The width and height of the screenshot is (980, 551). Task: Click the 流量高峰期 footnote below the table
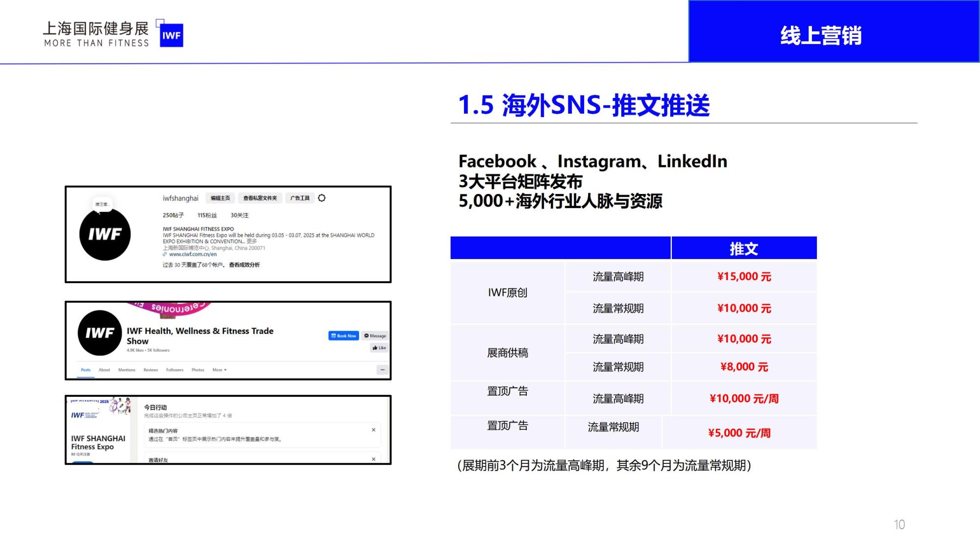[x=604, y=465]
